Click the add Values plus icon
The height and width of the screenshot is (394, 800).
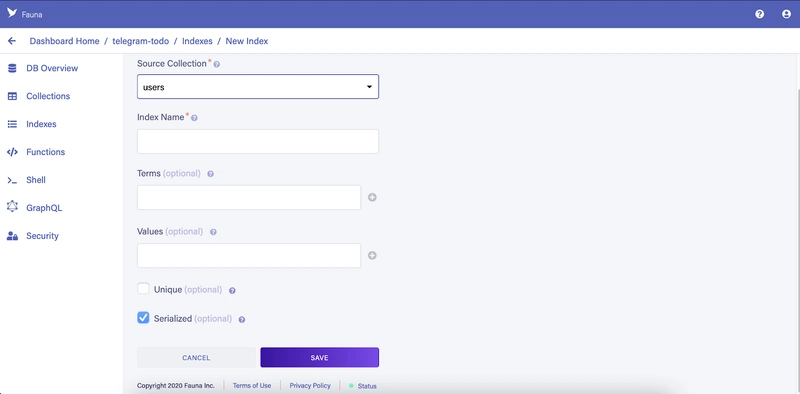(372, 256)
